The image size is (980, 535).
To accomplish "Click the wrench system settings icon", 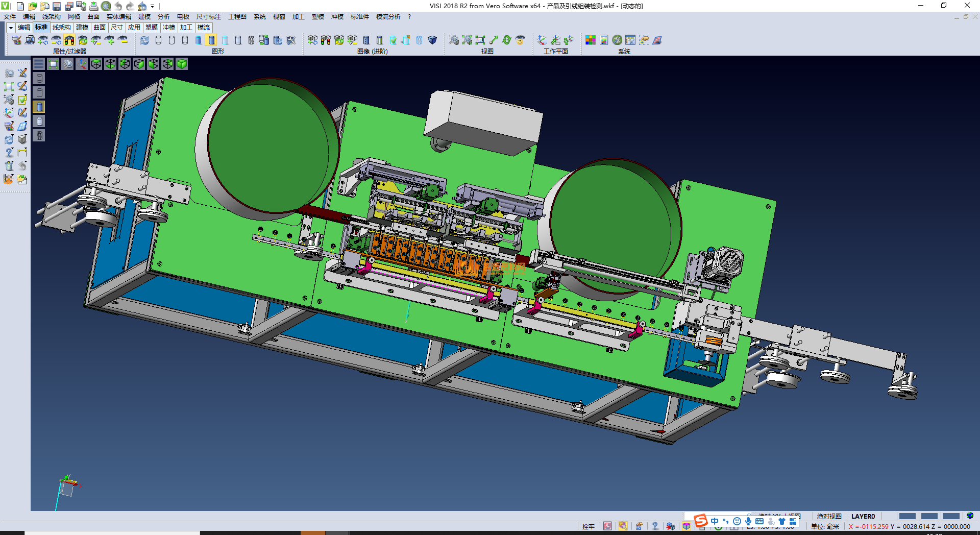I will click(x=617, y=40).
